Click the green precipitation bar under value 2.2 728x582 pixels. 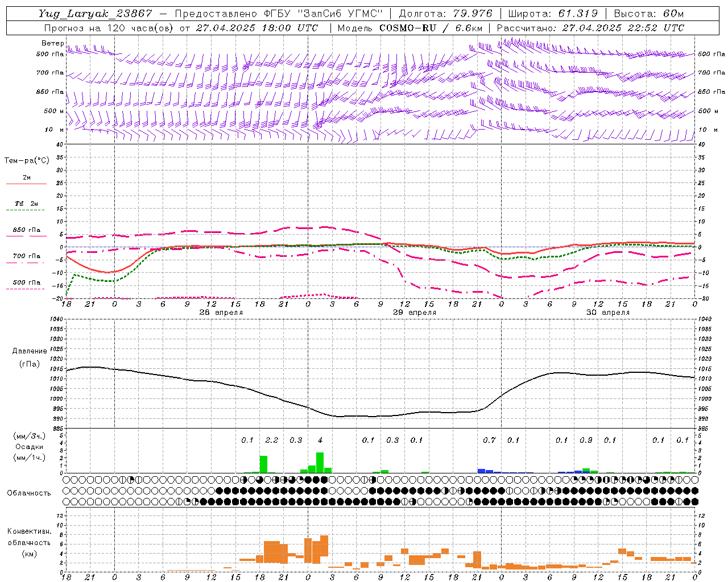pos(263,464)
